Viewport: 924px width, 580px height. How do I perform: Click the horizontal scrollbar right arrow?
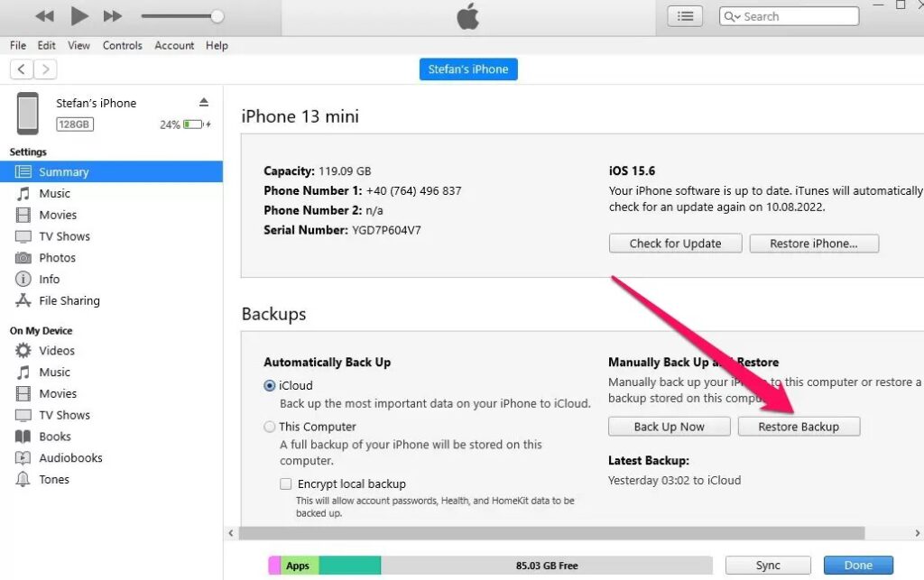point(917,533)
